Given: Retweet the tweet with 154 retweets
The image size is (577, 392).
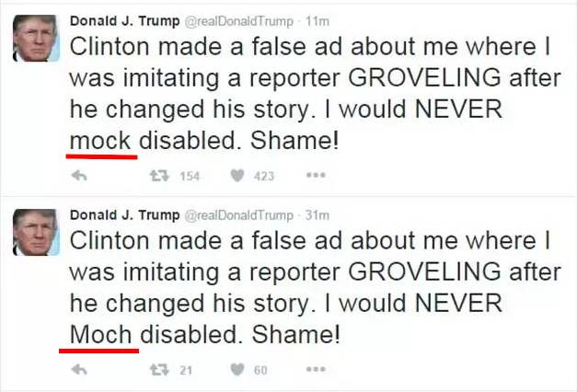Looking at the screenshot, I should 159,176.
